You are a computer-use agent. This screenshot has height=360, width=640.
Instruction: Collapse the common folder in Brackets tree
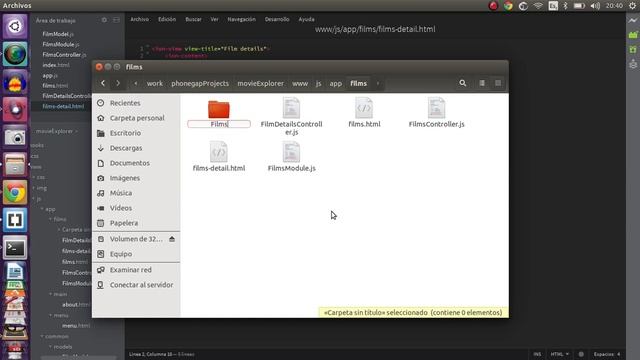[42, 336]
